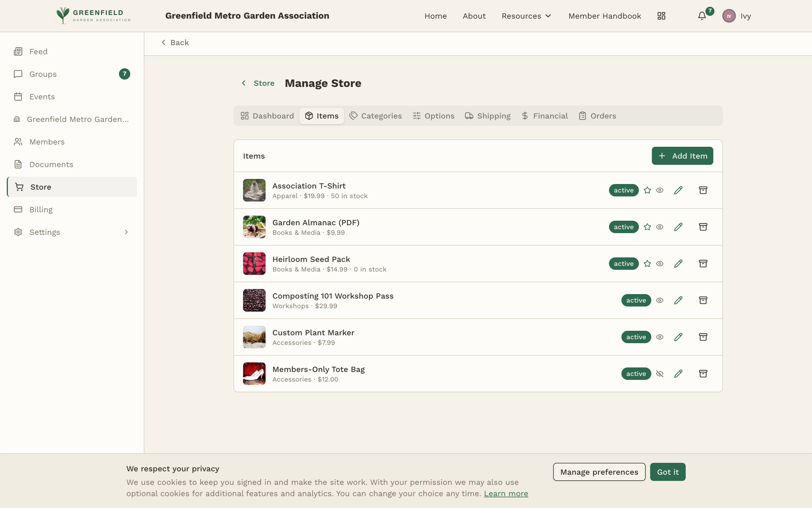
Task: Open the Orders tab
Action: coord(597,116)
